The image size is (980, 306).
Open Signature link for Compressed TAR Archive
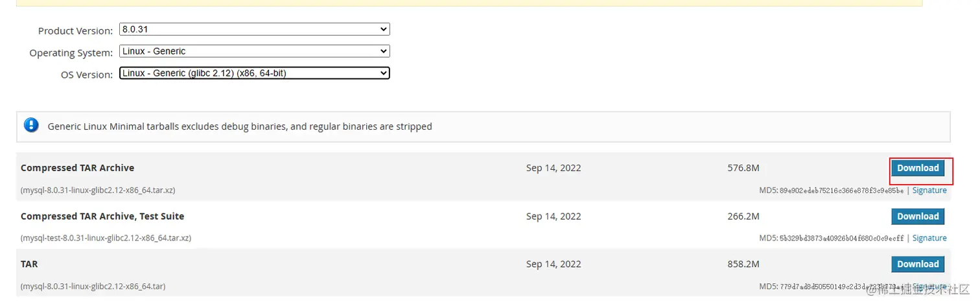[x=929, y=191]
